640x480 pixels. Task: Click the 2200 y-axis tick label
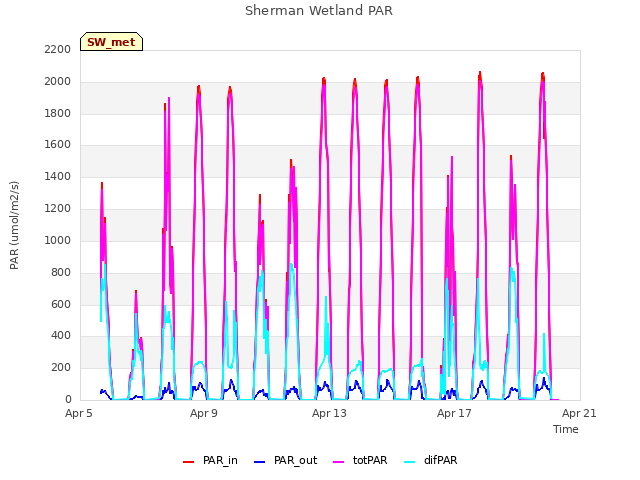point(58,49)
